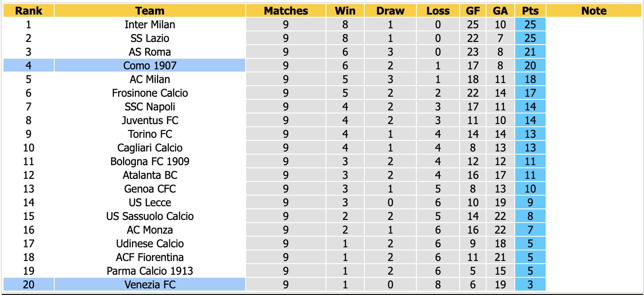The height and width of the screenshot is (295, 644).
Task: Click the Inter Milan team name
Action: tap(150, 25)
